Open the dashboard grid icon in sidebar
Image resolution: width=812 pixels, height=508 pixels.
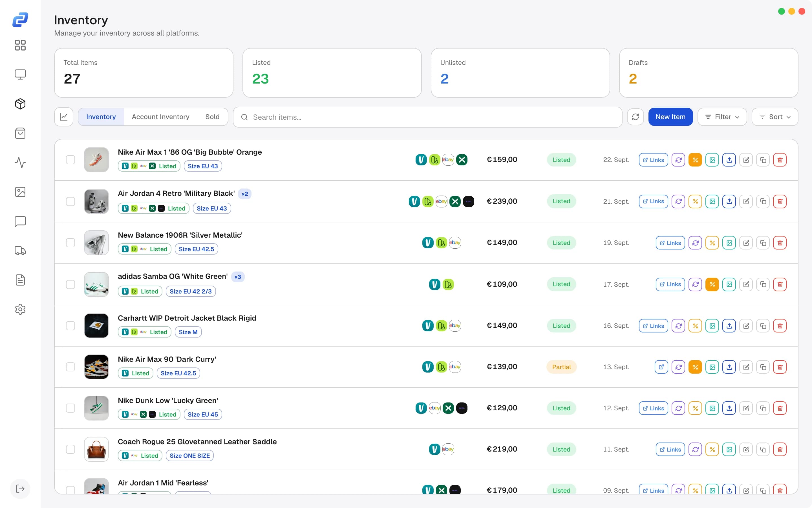(20, 45)
